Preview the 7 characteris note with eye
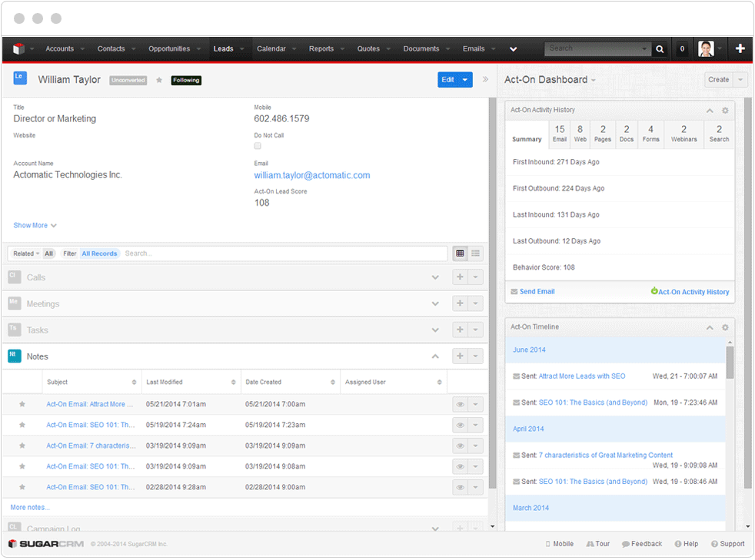755x560 pixels. point(461,446)
